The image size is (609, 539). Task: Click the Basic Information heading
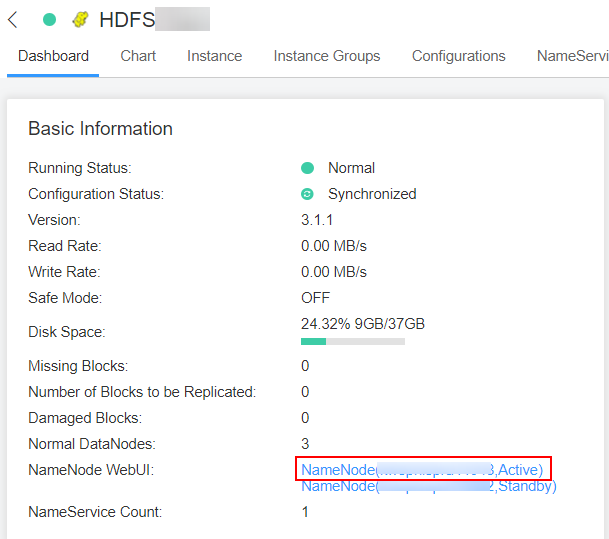pyautogui.click(x=100, y=128)
